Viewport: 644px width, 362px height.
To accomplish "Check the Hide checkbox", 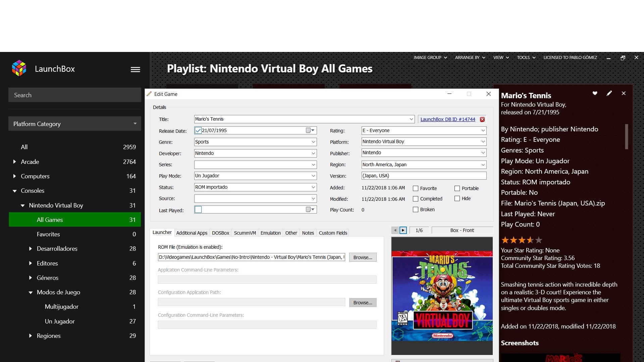I will point(457,198).
